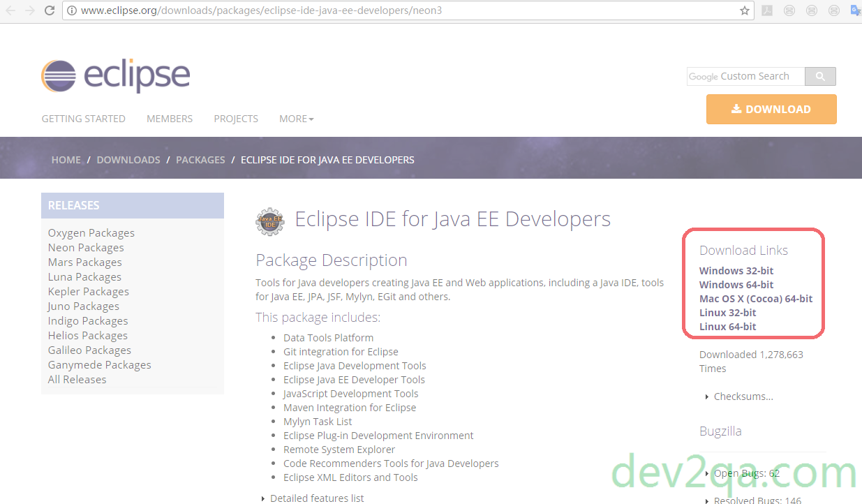Click the search magnifier button
The image size is (862, 504).
[x=820, y=76]
